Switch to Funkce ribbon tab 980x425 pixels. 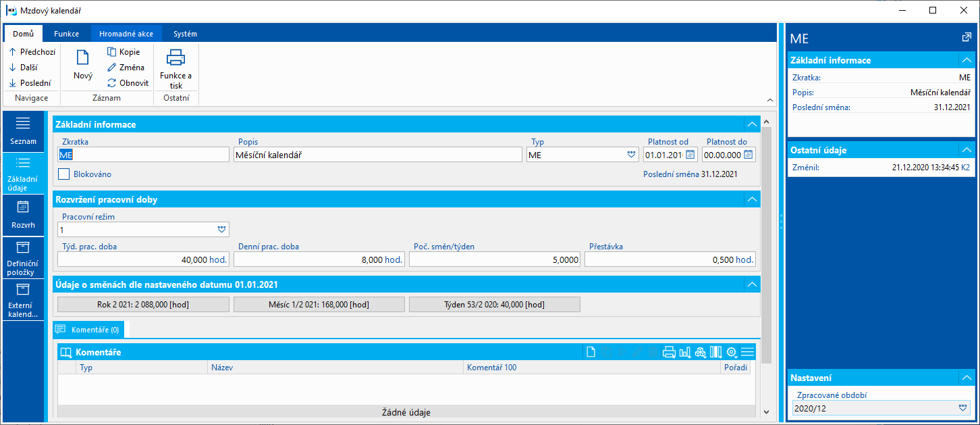[66, 34]
